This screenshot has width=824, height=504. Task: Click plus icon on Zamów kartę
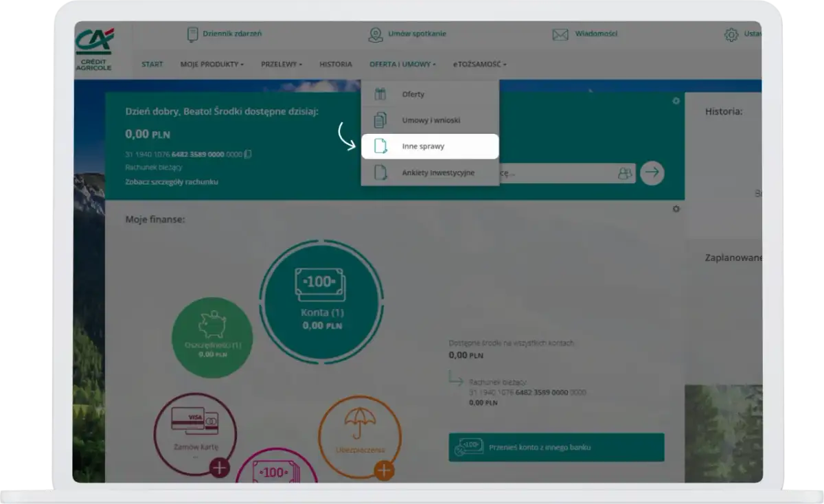220,468
